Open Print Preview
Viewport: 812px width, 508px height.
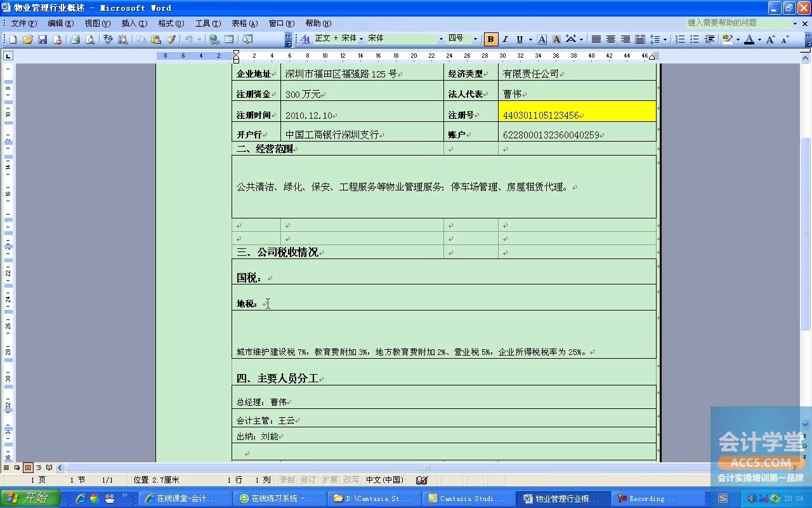90,39
